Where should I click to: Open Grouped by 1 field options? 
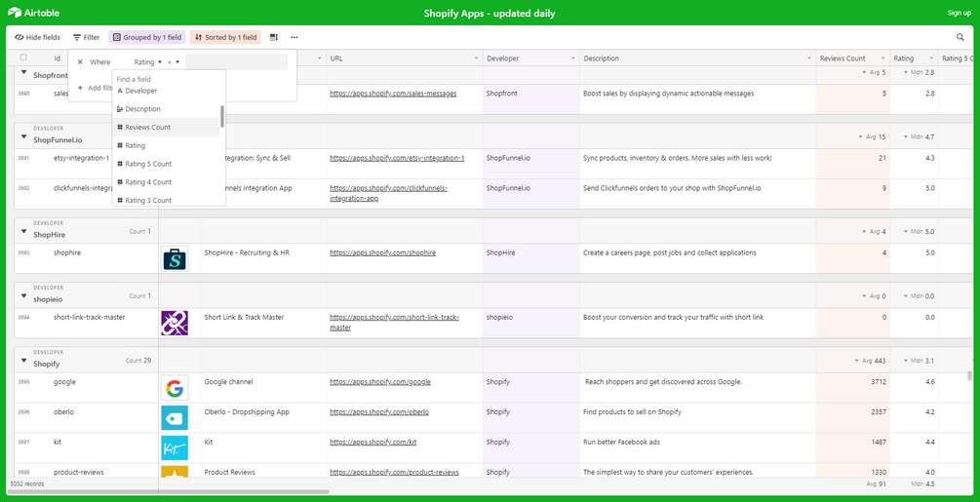147,37
